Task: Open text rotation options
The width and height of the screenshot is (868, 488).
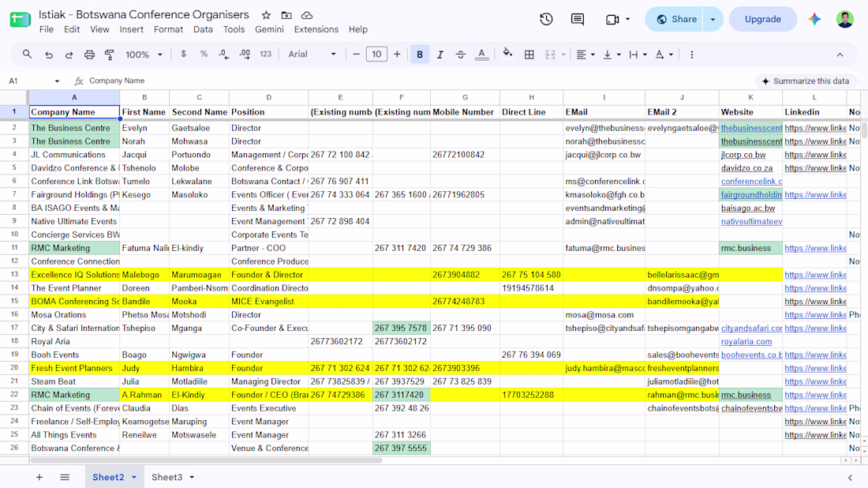Action: (664, 54)
